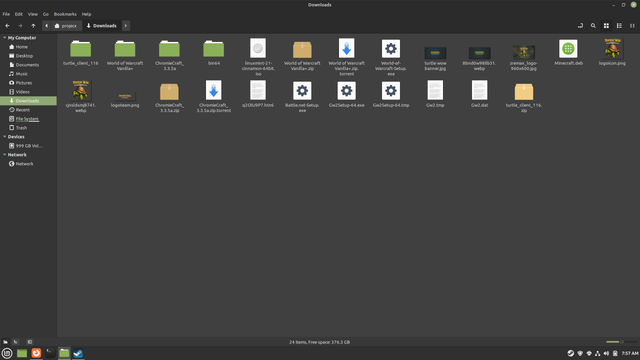Open the Linux Mint start menu

pyautogui.click(x=7, y=353)
